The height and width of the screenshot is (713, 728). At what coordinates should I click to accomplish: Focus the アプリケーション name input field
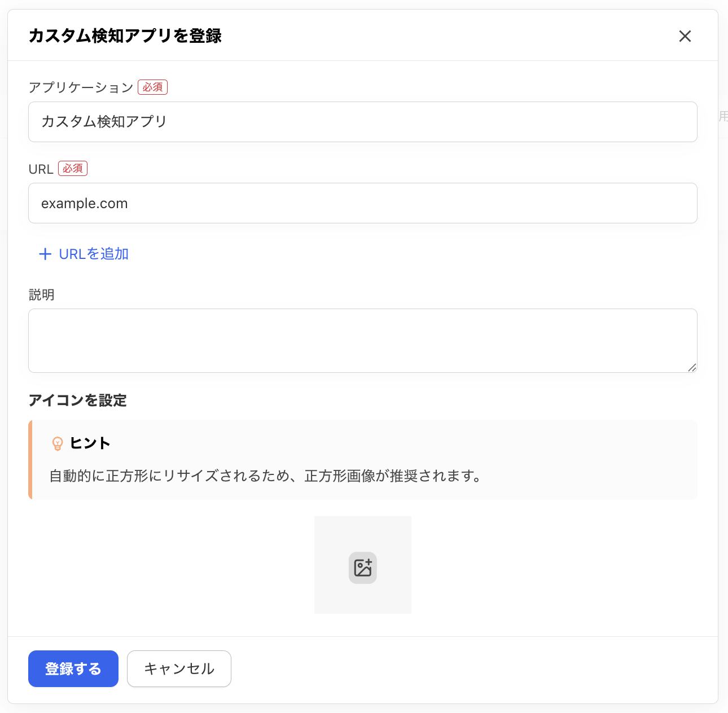click(362, 122)
